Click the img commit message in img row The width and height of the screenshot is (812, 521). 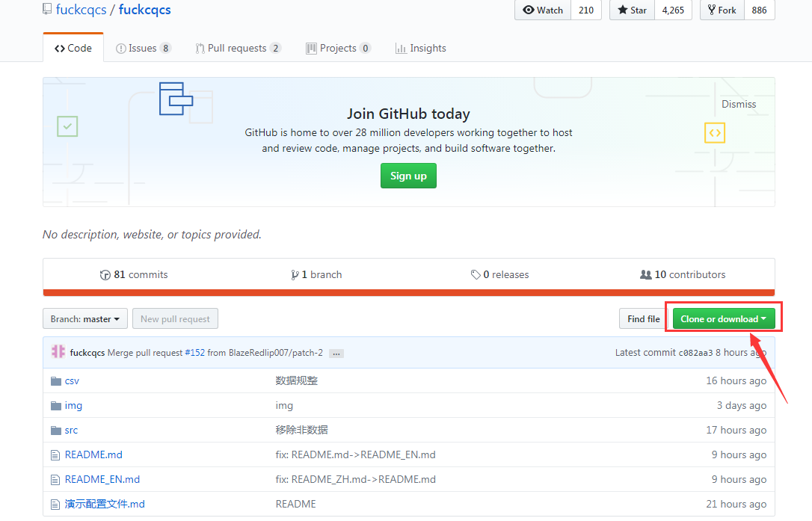[x=284, y=405]
